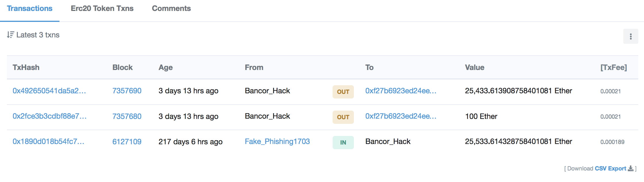This screenshot has width=644, height=182.
Task: View block 7357690 details
Action: (127, 91)
